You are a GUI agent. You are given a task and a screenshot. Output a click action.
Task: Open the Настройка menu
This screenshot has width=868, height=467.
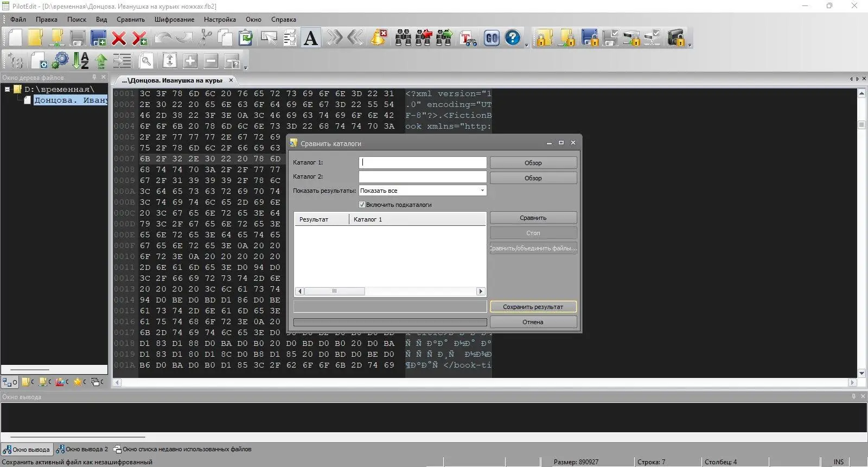tap(220, 20)
